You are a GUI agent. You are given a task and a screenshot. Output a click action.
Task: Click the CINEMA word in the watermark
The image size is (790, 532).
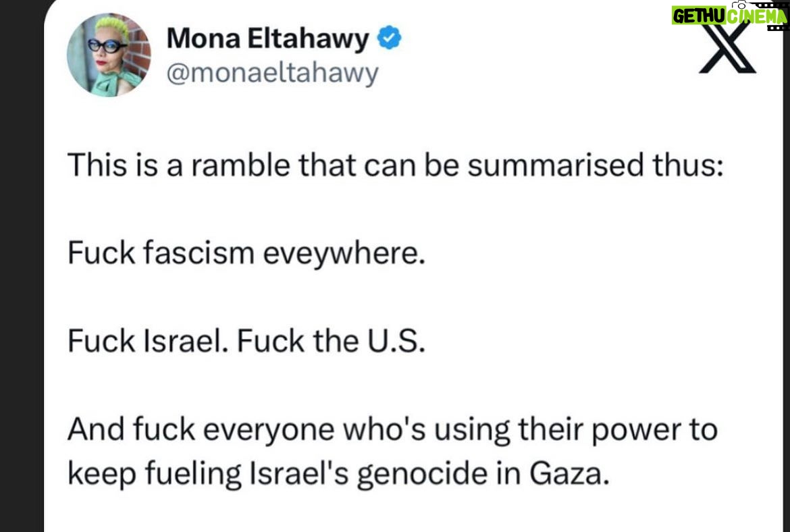coord(756,16)
